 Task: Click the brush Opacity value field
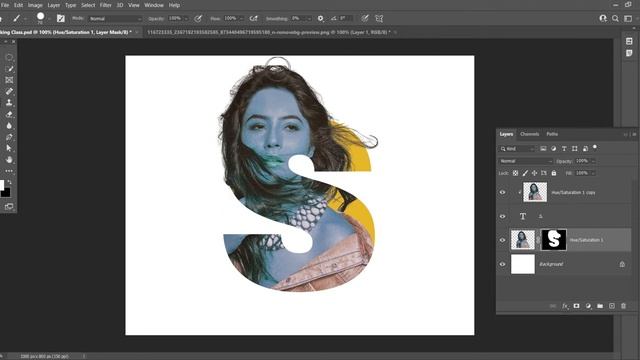(175, 18)
